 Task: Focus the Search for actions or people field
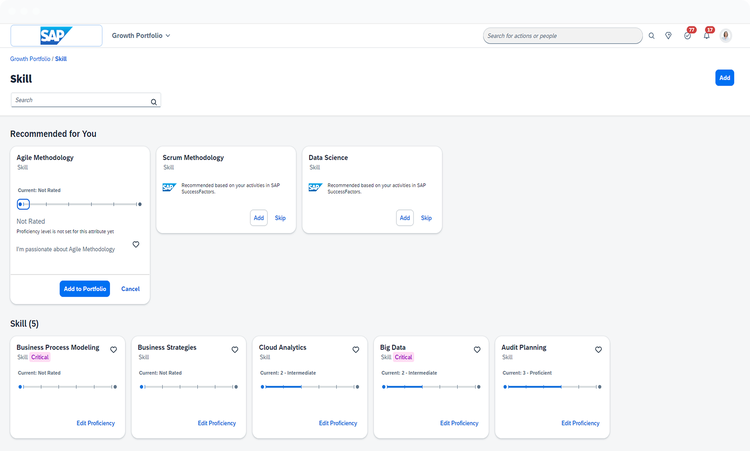(562, 36)
